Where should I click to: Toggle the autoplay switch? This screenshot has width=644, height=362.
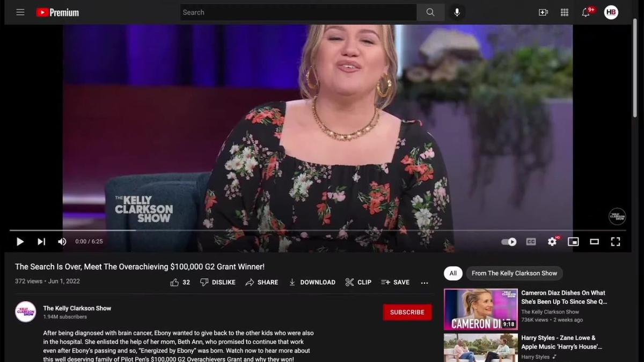[x=509, y=242]
